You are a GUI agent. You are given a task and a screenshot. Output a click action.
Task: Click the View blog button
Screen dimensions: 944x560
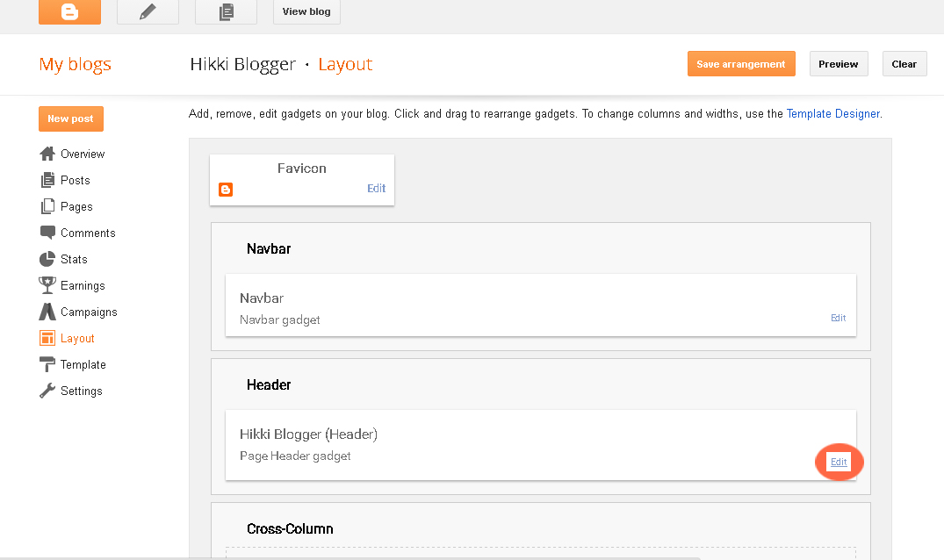point(306,12)
